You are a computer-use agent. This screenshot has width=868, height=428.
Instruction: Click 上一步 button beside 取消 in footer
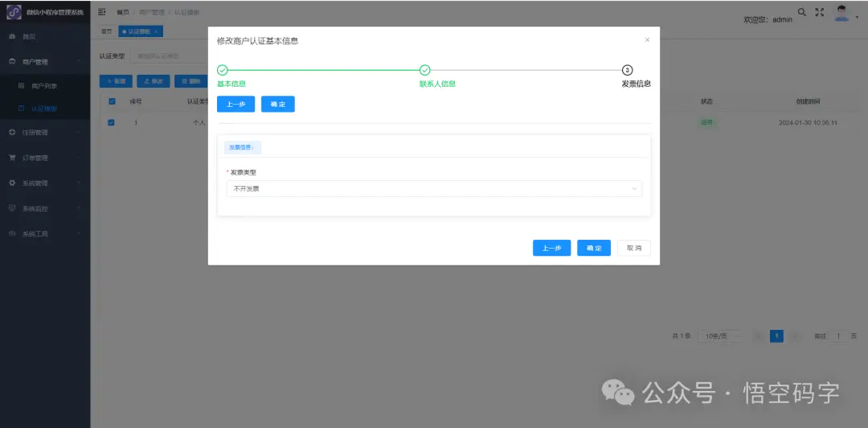[552, 248]
